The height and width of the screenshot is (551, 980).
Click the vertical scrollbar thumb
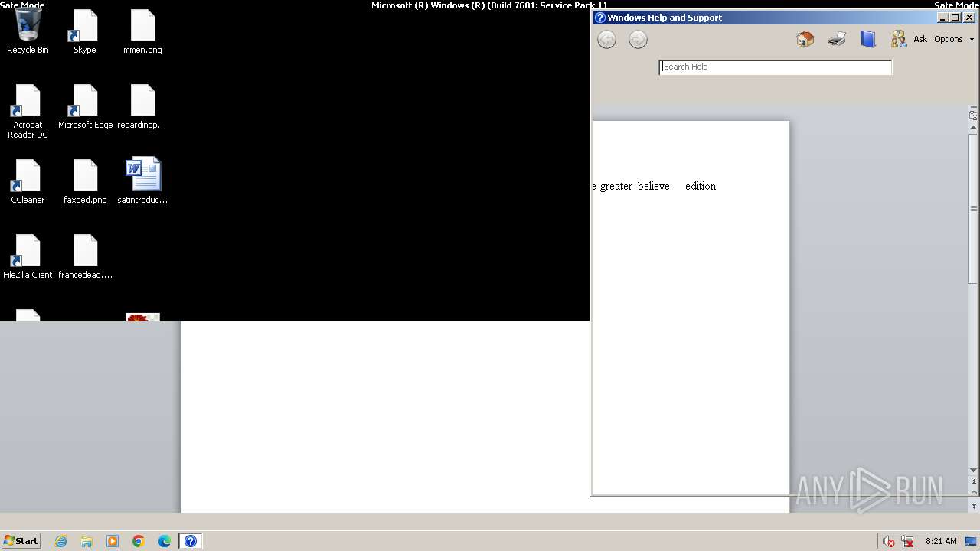pyautogui.click(x=974, y=208)
